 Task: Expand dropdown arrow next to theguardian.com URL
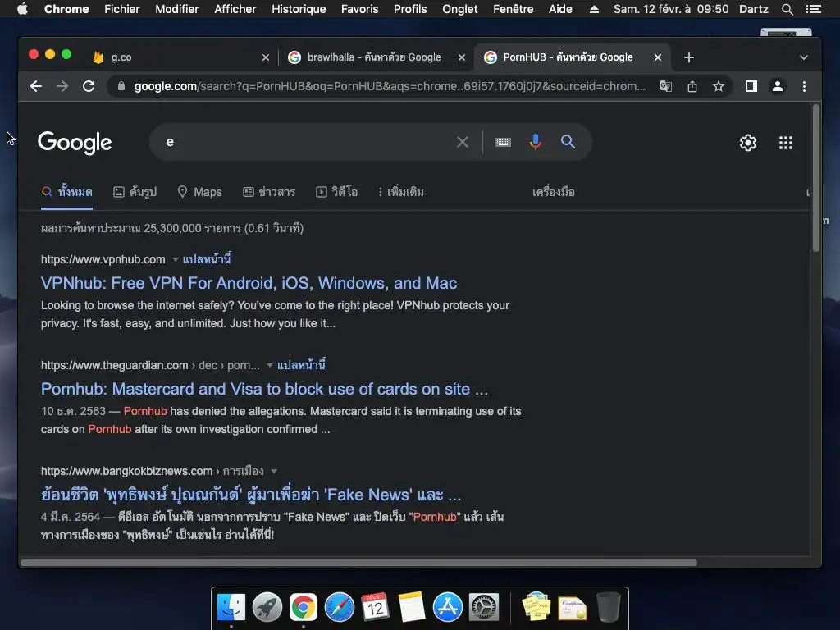click(x=269, y=365)
